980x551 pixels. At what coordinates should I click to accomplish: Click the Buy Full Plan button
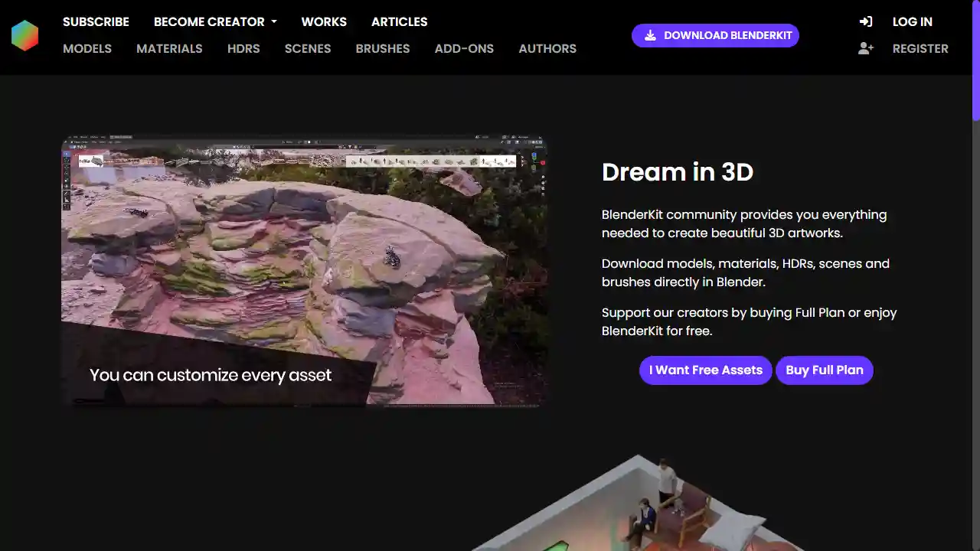click(x=825, y=370)
